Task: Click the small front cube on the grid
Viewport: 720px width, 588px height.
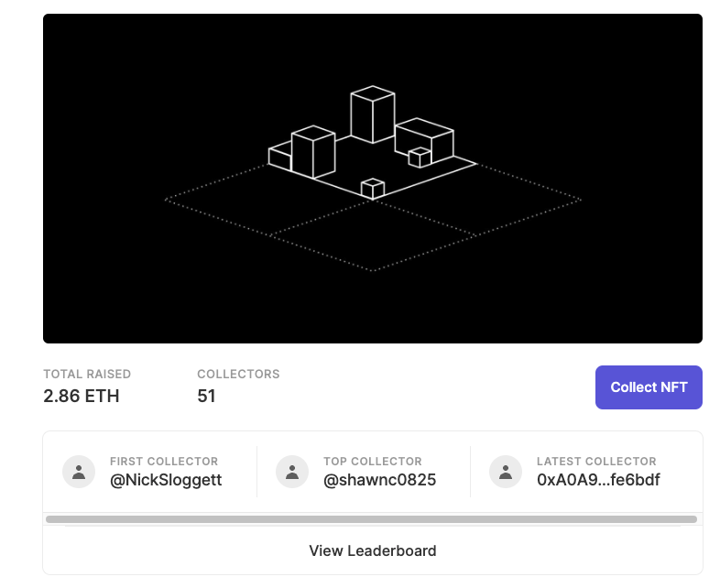Action: pos(372,189)
